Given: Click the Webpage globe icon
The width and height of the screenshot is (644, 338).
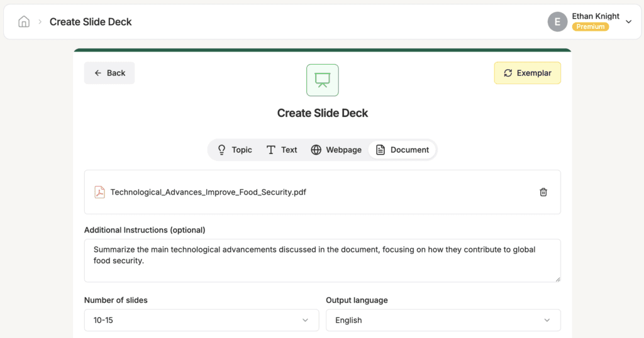Looking at the screenshot, I should pyautogui.click(x=316, y=150).
